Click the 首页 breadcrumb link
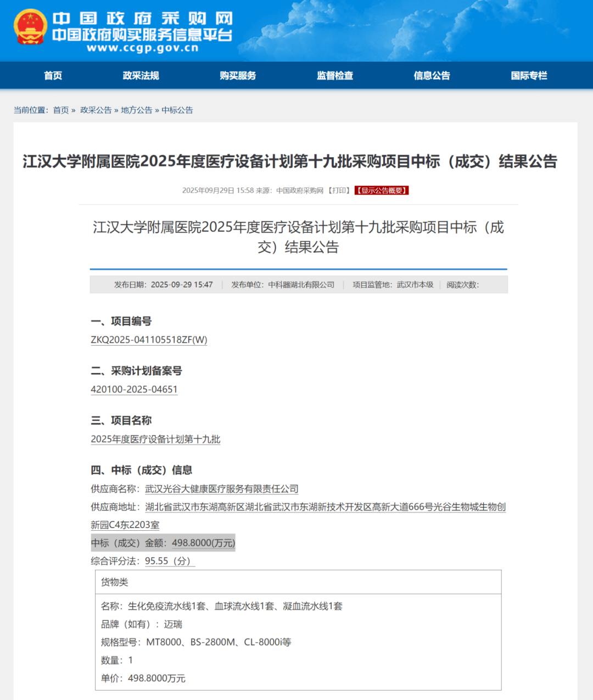The image size is (593, 700). point(60,110)
